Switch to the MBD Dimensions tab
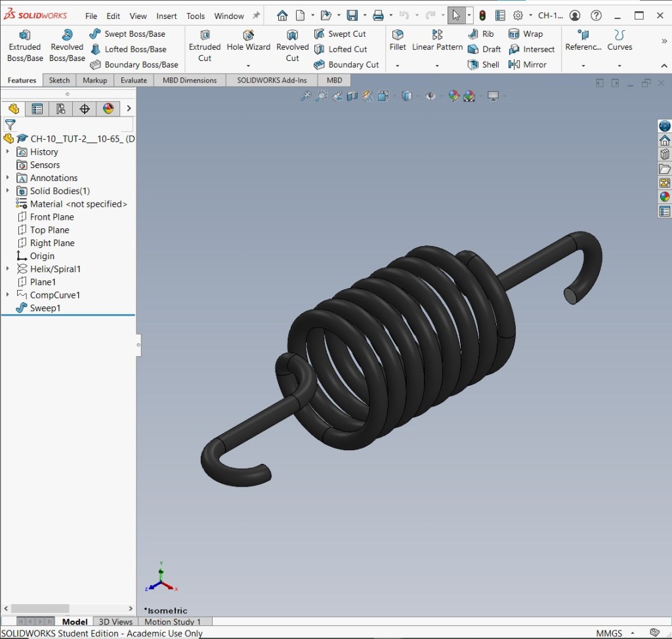This screenshot has width=672, height=639. pos(190,80)
